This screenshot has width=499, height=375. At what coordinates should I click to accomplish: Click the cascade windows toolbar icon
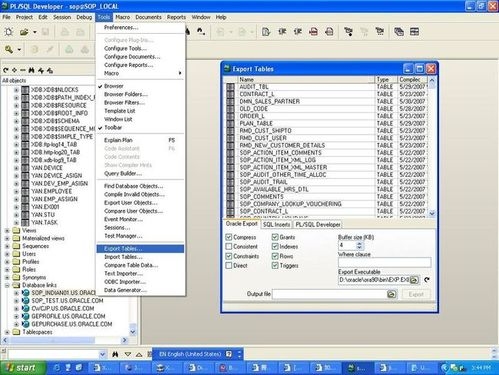pos(399,32)
